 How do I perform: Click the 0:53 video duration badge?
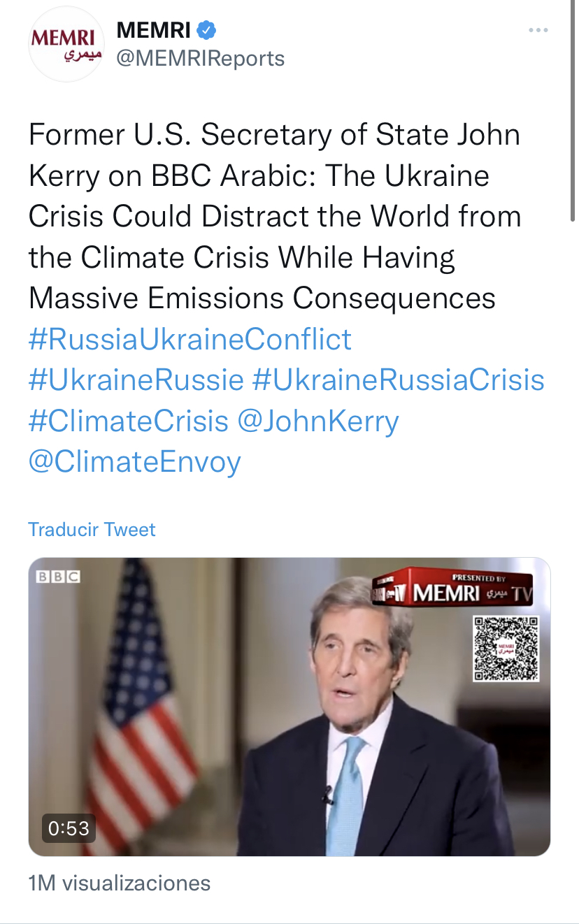(69, 828)
